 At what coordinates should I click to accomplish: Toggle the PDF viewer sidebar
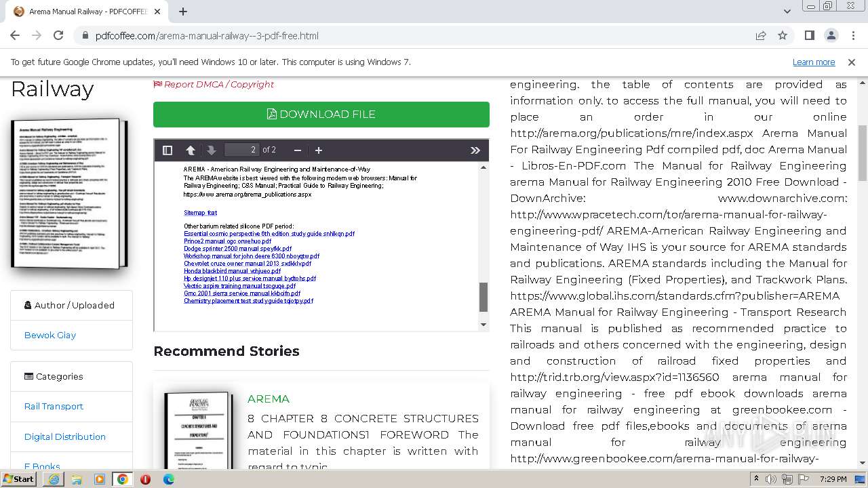167,150
